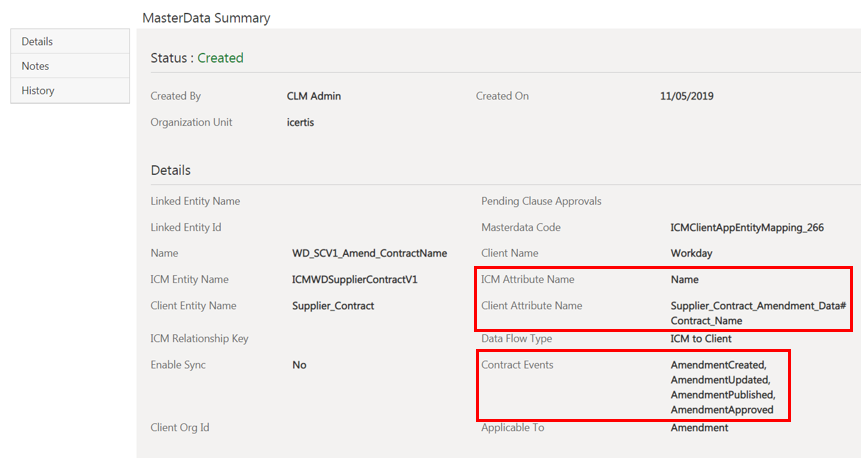This screenshot has width=864, height=464.
Task: Select the ICMClientAppEntityMapping_266 masterdata code
Action: 747,228
